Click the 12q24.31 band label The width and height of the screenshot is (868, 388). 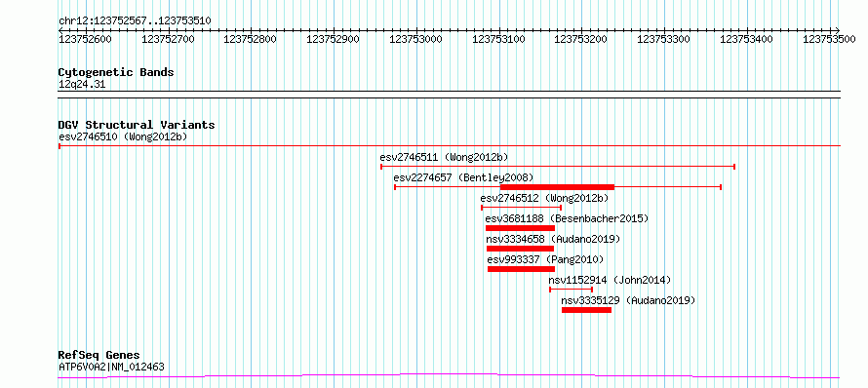pyautogui.click(x=82, y=85)
